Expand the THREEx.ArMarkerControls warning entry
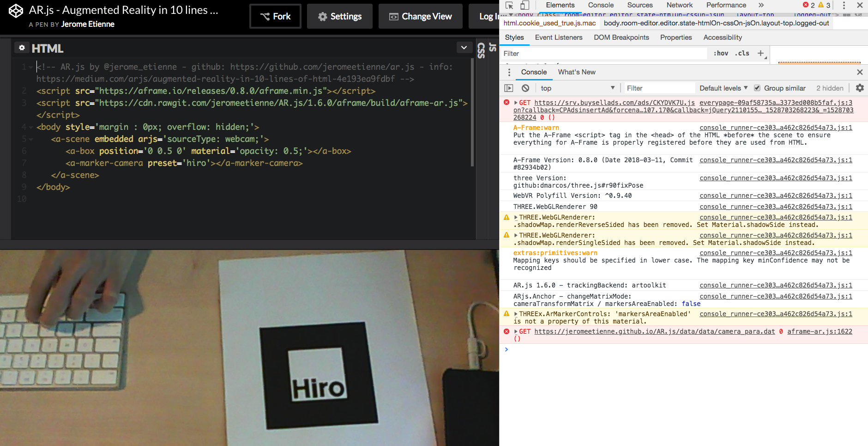 point(516,314)
